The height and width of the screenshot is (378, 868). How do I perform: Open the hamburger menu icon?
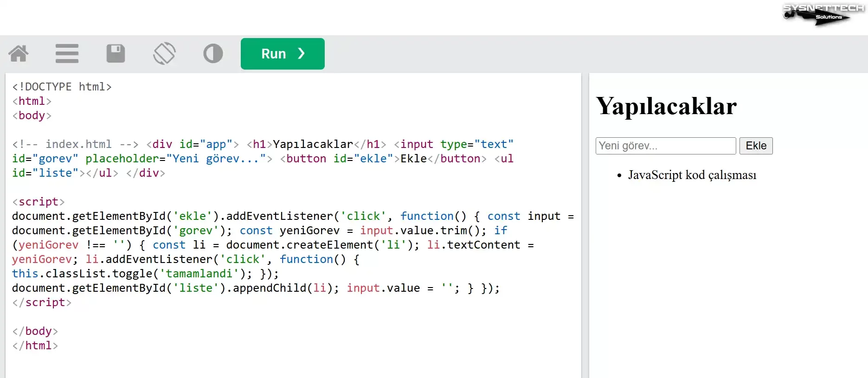pyautogui.click(x=67, y=53)
